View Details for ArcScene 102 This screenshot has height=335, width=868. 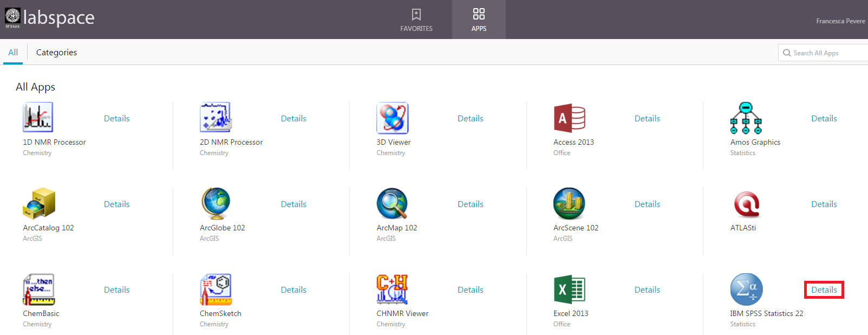click(647, 204)
